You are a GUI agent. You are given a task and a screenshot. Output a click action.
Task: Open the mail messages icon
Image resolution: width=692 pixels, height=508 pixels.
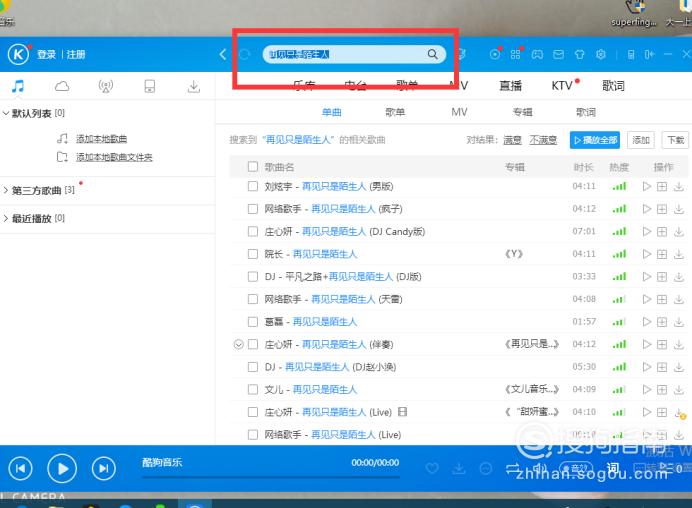coord(558,54)
